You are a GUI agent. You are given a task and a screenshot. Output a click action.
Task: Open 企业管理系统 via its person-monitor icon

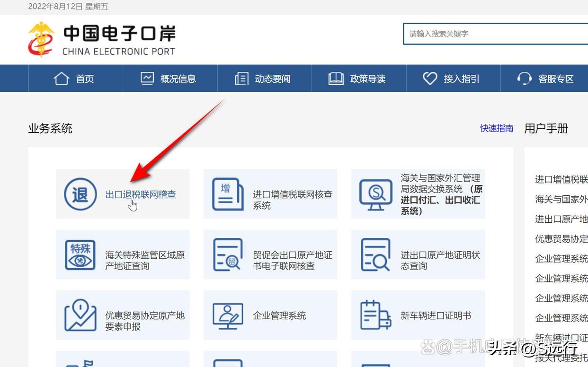pyautogui.click(x=228, y=315)
